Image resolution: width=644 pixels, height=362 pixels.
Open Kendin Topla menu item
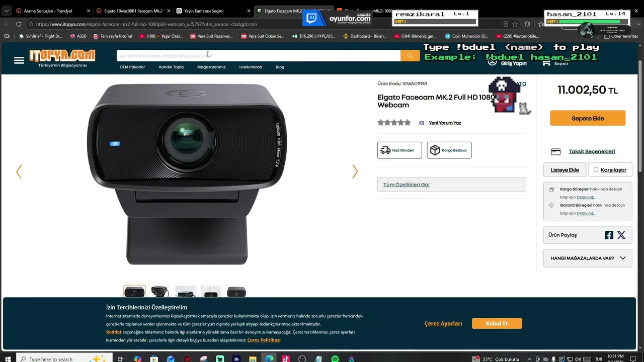pos(171,67)
